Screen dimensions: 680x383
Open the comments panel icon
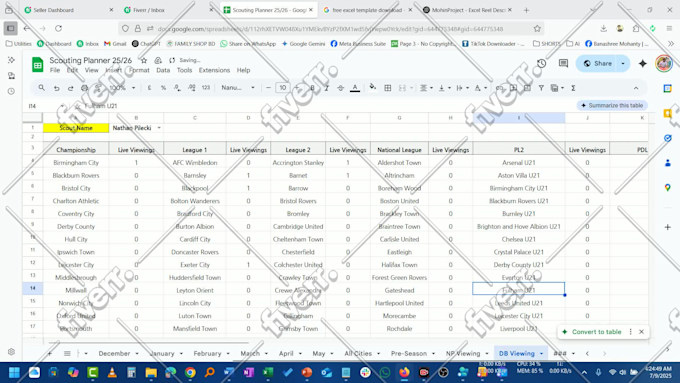[x=563, y=63]
